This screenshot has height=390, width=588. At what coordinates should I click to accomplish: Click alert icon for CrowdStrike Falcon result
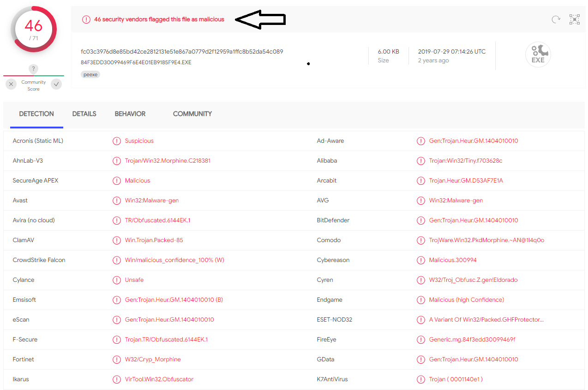117,260
